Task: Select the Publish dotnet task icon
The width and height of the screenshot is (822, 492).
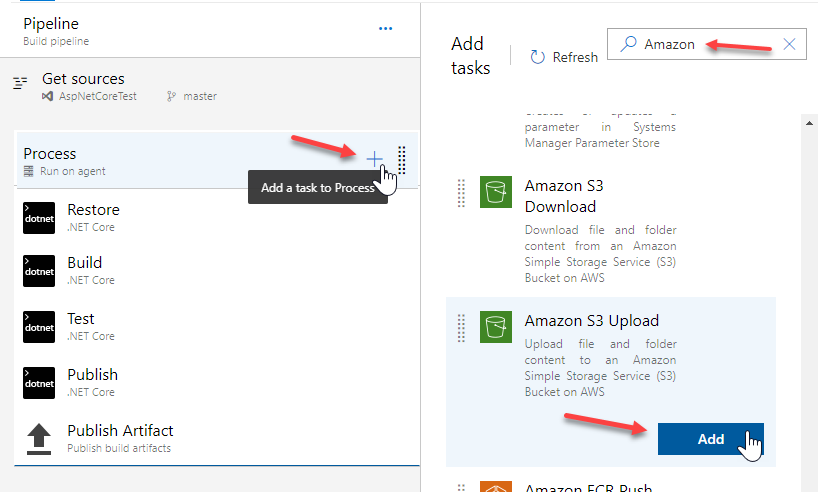Action: 39,383
